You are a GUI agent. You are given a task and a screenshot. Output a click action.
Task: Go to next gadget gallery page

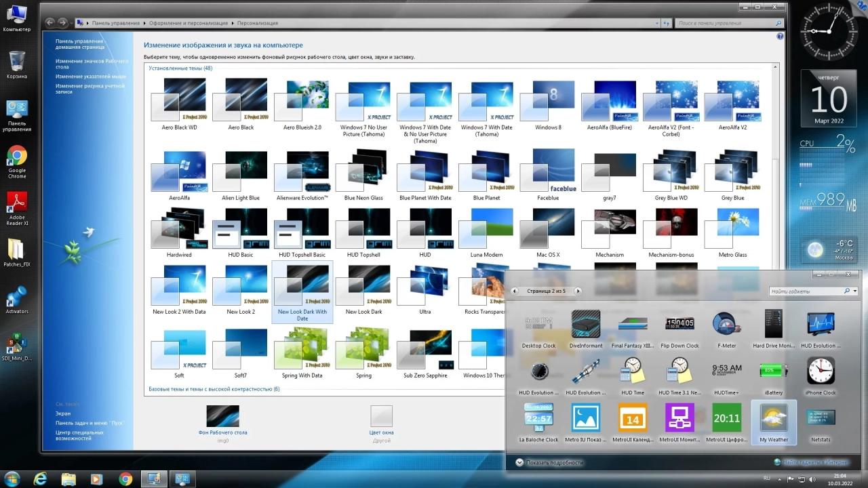pyautogui.click(x=578, y=291)
